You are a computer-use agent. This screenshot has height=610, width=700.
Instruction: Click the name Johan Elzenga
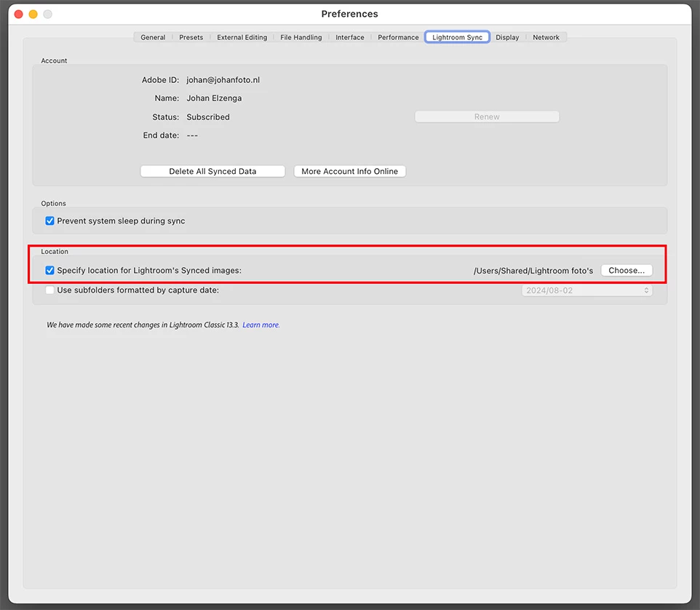[214, 98]
